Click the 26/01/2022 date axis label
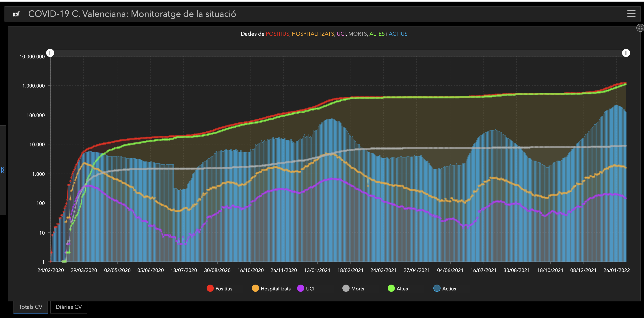The image size is (644, 318). coord(616,270)
